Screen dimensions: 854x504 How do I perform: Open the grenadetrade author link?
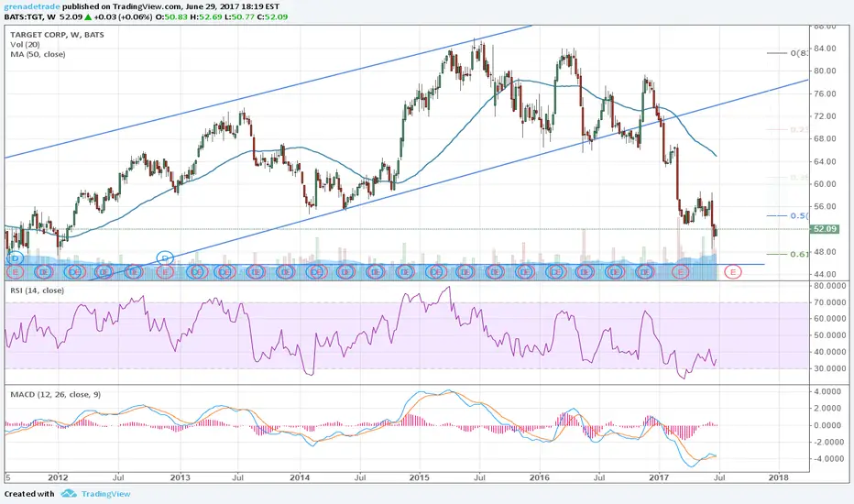click(x=32, y=7)
